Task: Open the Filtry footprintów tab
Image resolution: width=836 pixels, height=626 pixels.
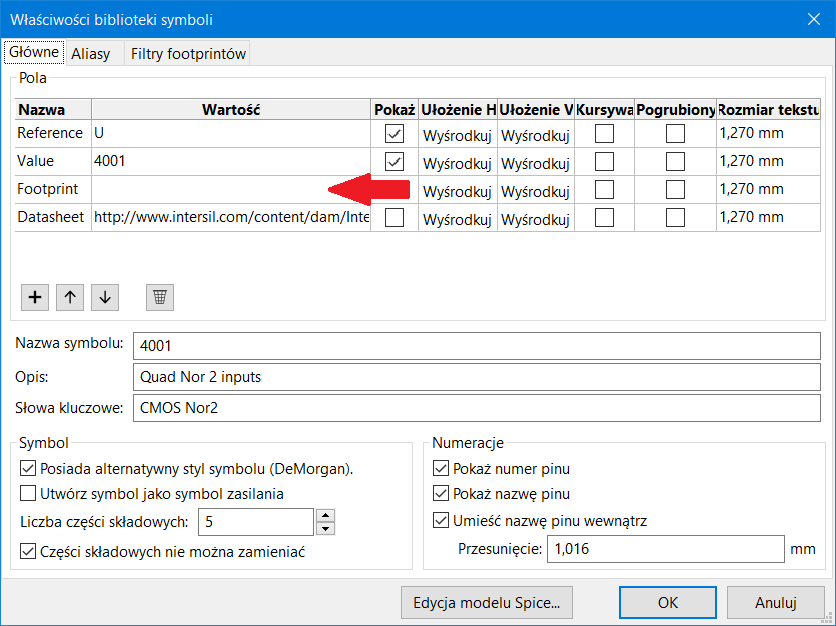Action: click(188, 54)
